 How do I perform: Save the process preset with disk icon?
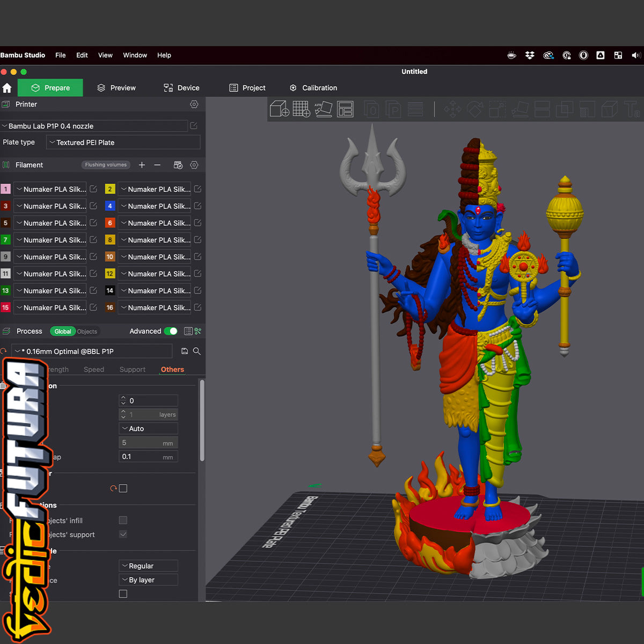click(x=185, y=351)
